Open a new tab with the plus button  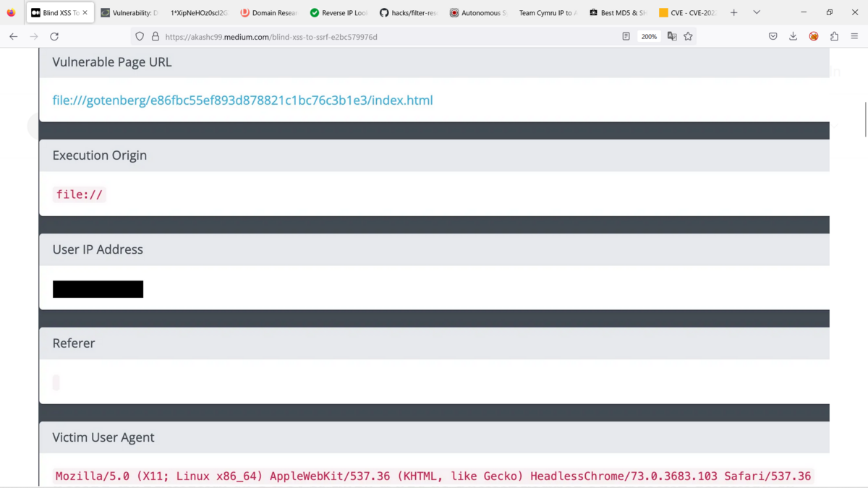click(x=733, y=12)
